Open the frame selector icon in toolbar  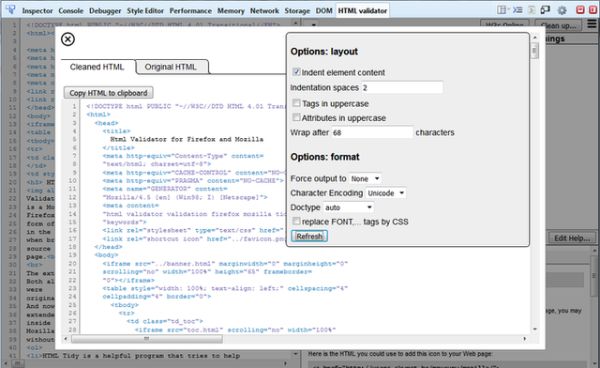coord(502,10)
